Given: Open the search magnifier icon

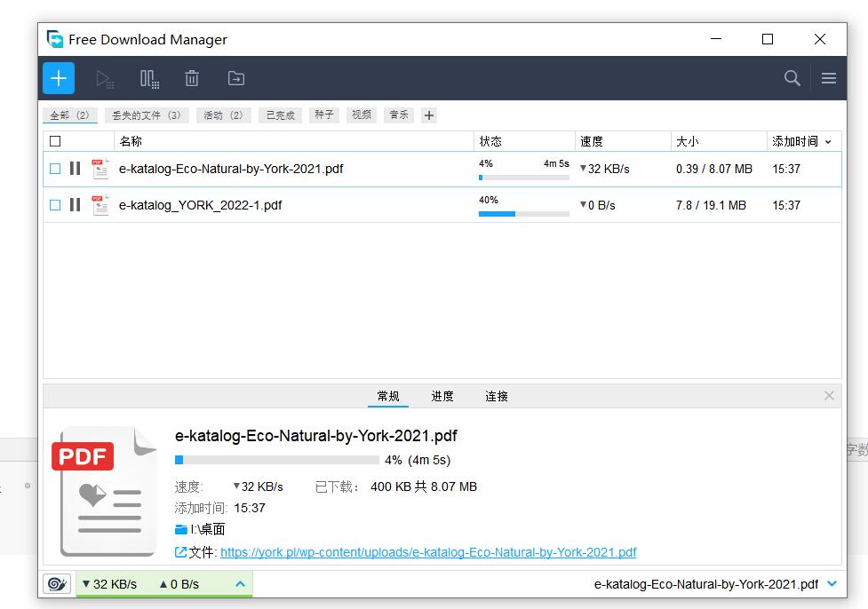Looking at the screenshot, I should [792, 78].
